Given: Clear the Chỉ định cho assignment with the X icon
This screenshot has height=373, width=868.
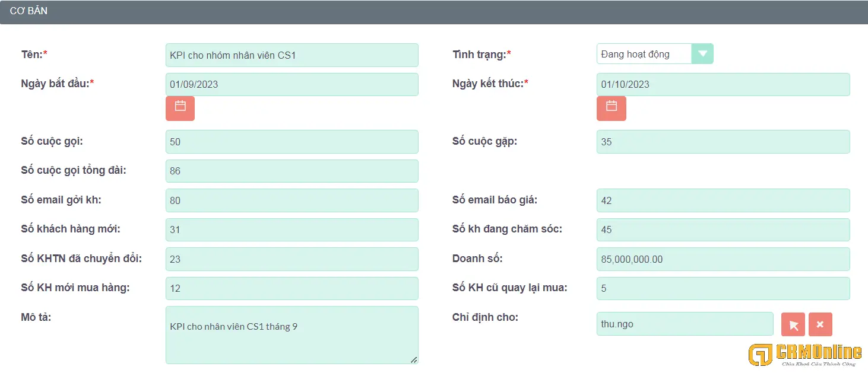Looking at the screenshot, I should [x=820, y=324].
